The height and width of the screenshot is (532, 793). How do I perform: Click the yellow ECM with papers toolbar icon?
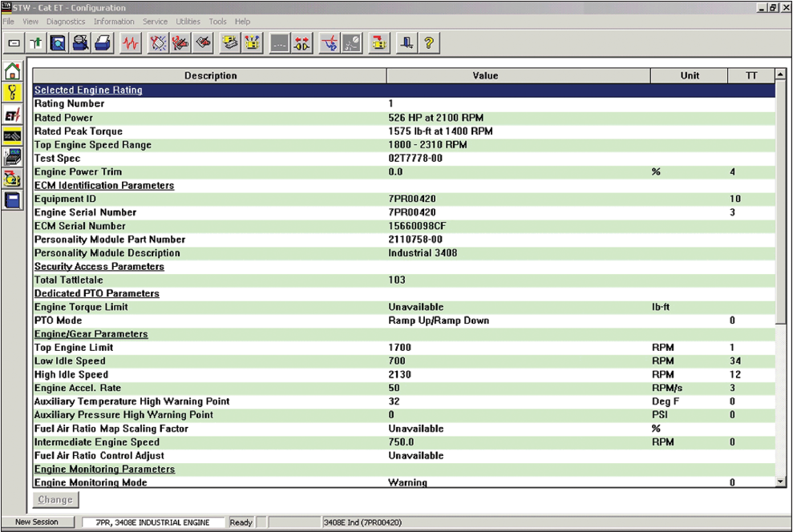[230, 43]
